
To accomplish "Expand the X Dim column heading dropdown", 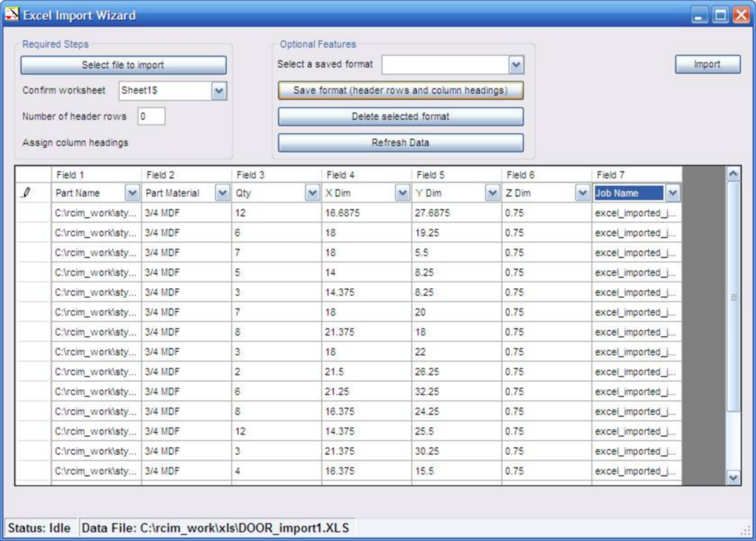I will (402, 193).
